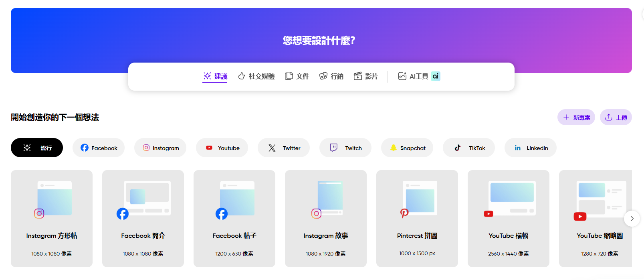Click the Facebook badge on 簡介 card
Image resolution: width=644 pixels, height=280 pixels.
123,214
